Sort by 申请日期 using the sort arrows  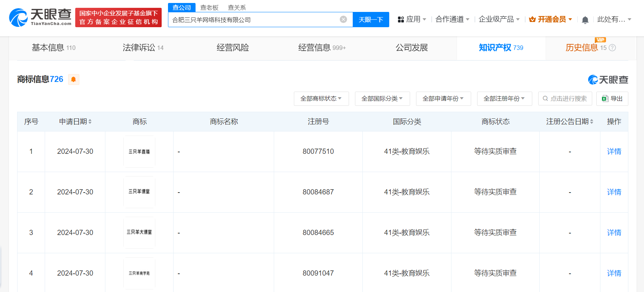[90, 122]
